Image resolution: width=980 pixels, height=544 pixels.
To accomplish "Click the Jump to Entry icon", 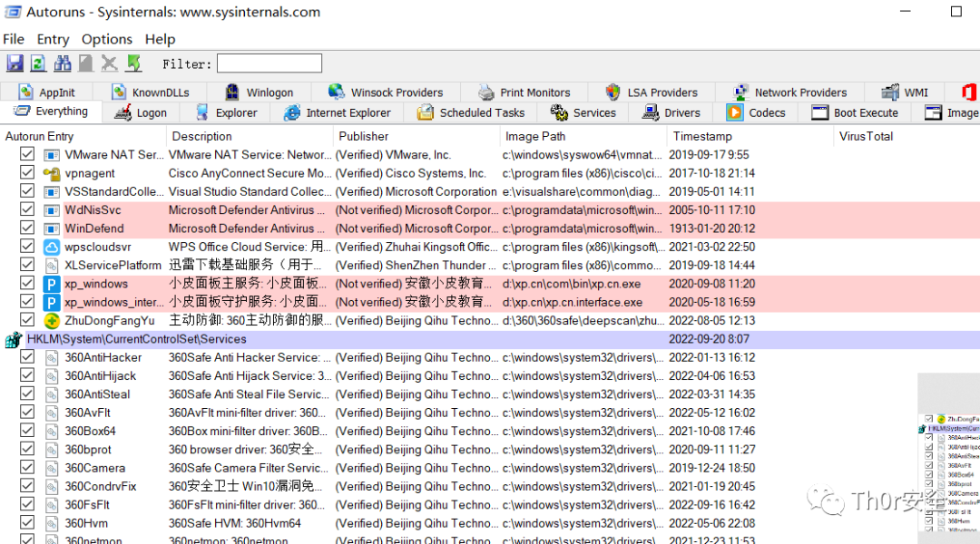I will click(133, 63).
